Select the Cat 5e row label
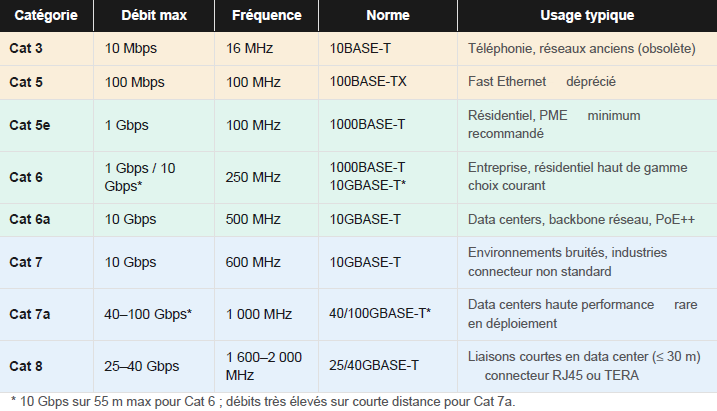The height and width of the screenshot is (411, 717). (x=30, y=124)
